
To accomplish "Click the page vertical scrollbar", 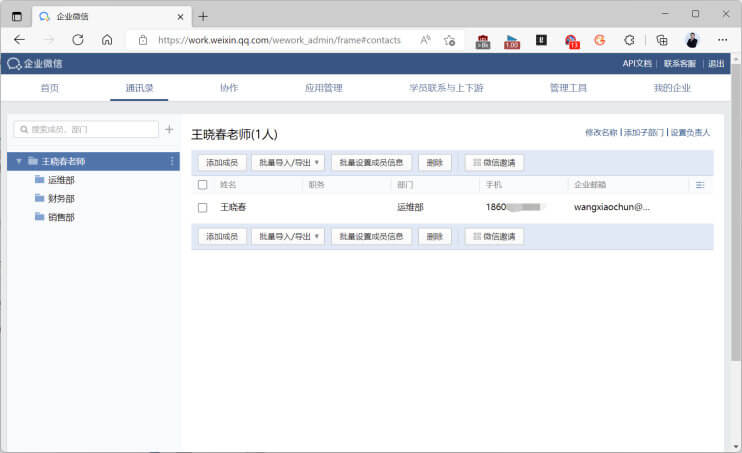I will [735, 213].
